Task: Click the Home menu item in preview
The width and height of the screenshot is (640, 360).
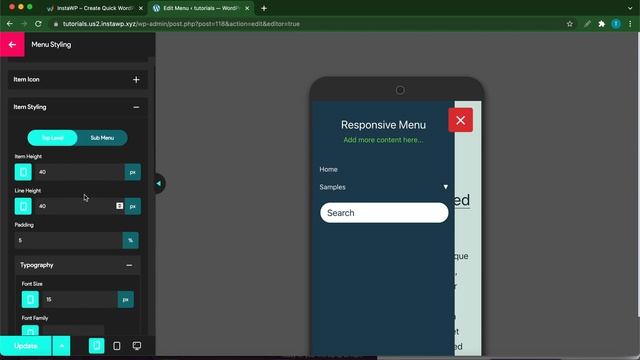Action: point(329,169)
